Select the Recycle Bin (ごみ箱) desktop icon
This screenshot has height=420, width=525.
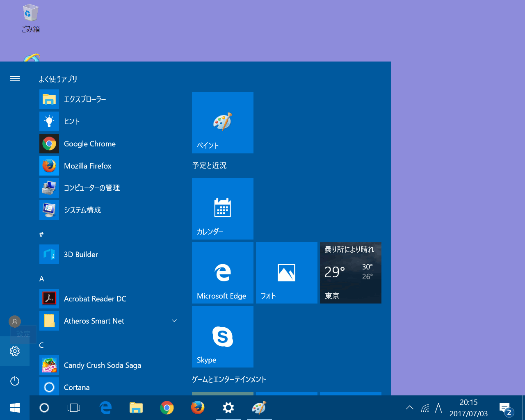[x=30, y=18]
